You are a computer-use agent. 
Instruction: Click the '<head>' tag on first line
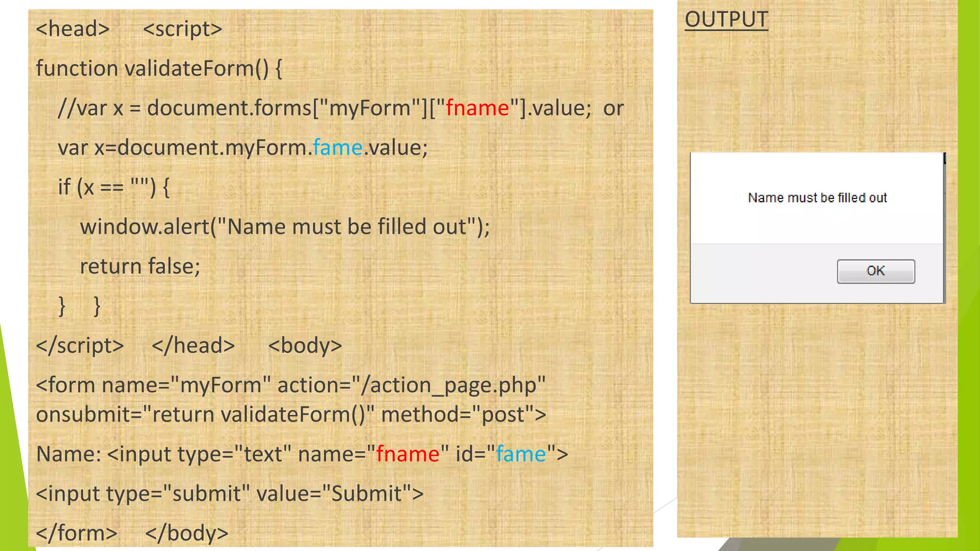point(73,29)
